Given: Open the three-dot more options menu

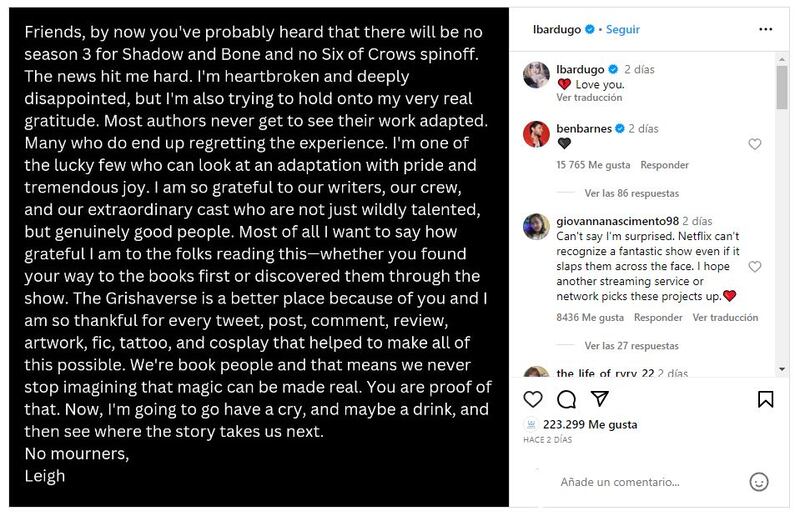Looking at the screenshot, I should [x=764, y=31].
